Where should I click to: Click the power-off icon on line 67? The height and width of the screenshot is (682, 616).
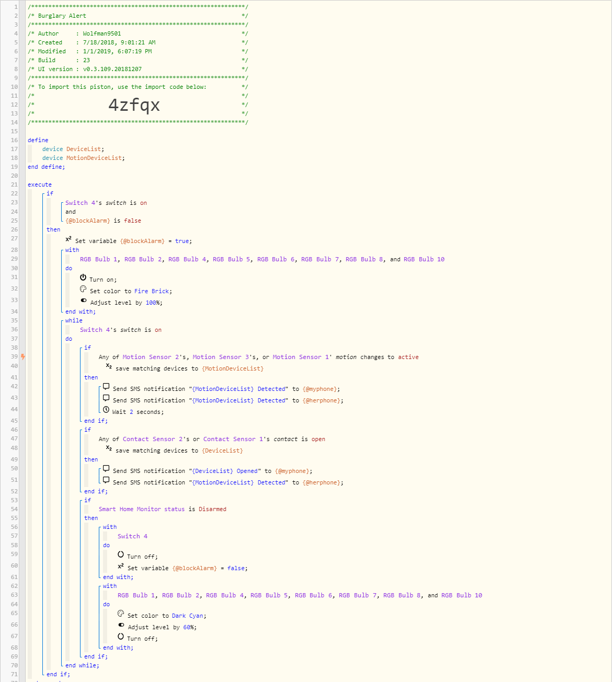click(121, 637)
